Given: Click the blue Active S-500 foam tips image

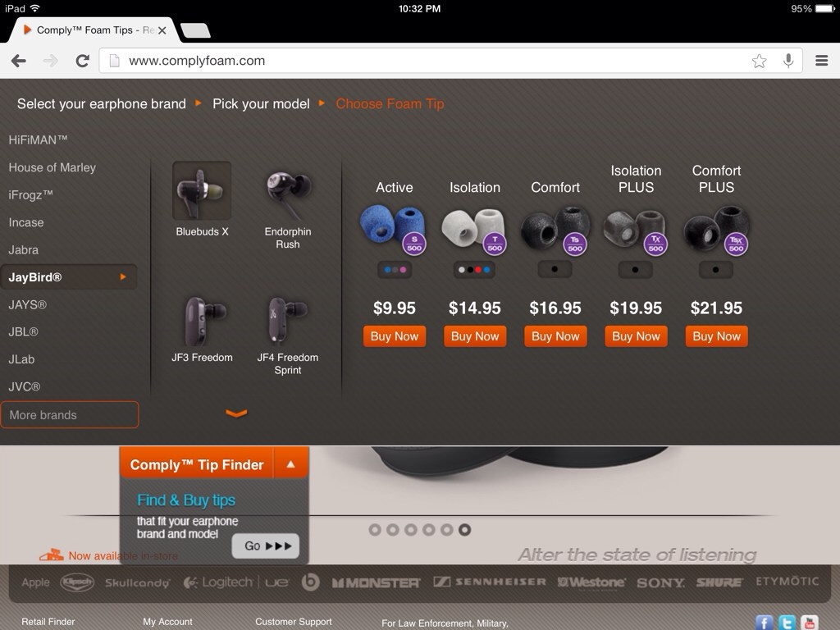Looking at the screenshot, I should [x=394, y=229].
